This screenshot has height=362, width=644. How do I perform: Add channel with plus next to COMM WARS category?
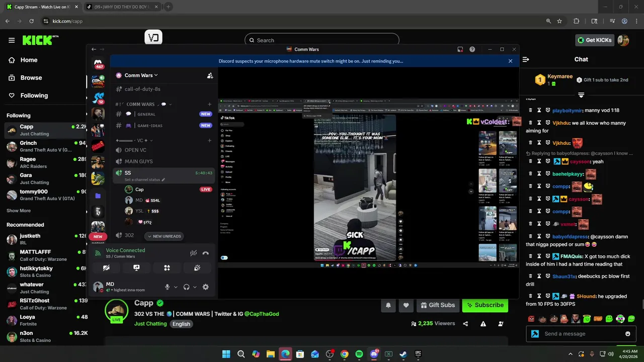(x=210, y=104)
